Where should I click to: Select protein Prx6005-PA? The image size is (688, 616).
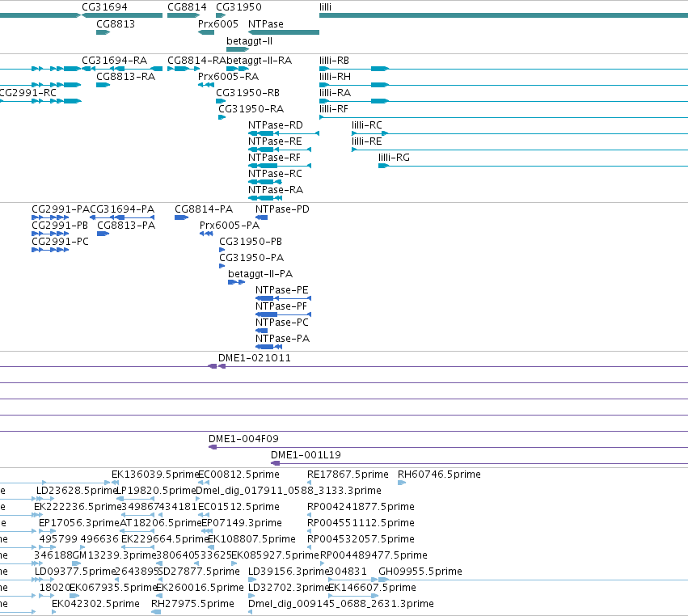230,226
